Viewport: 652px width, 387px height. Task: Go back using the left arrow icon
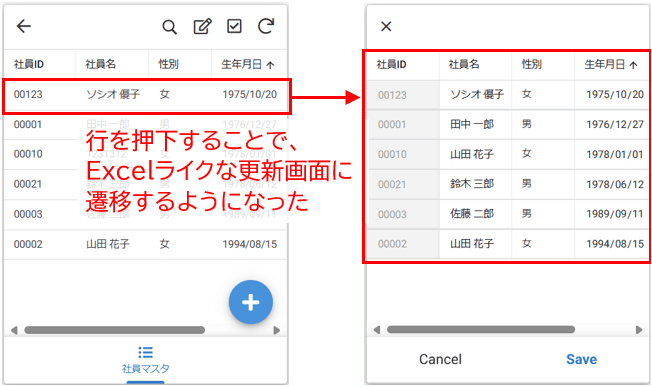pyautogui.click(x=24, y=26)
